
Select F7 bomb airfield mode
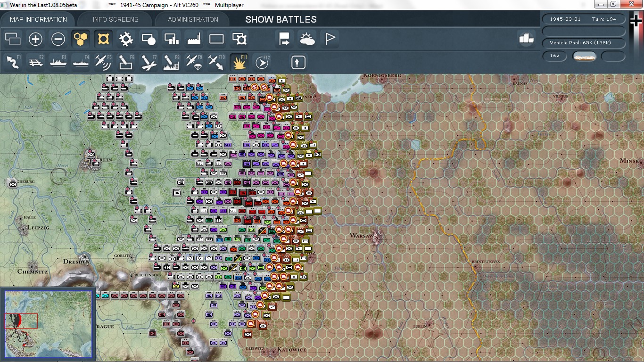coord(149,62)
